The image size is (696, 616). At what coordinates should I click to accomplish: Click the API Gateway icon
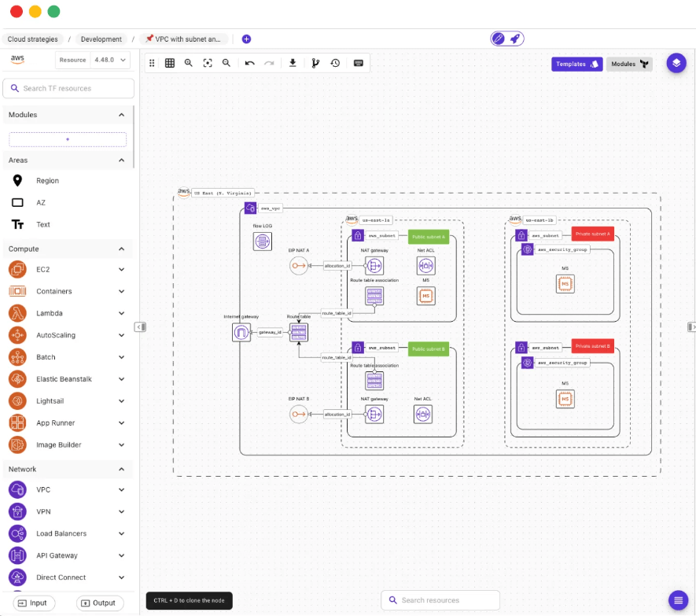(x=18, y=555)
